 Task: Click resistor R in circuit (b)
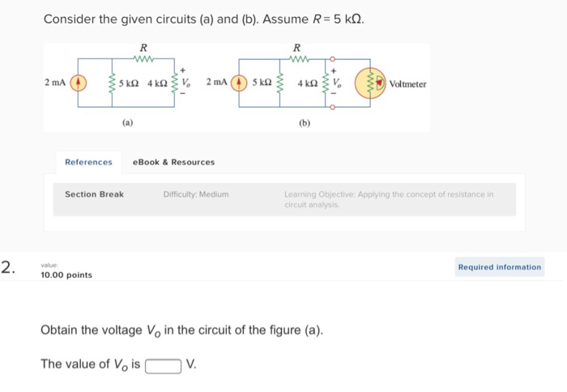click(x=299, y=58)
